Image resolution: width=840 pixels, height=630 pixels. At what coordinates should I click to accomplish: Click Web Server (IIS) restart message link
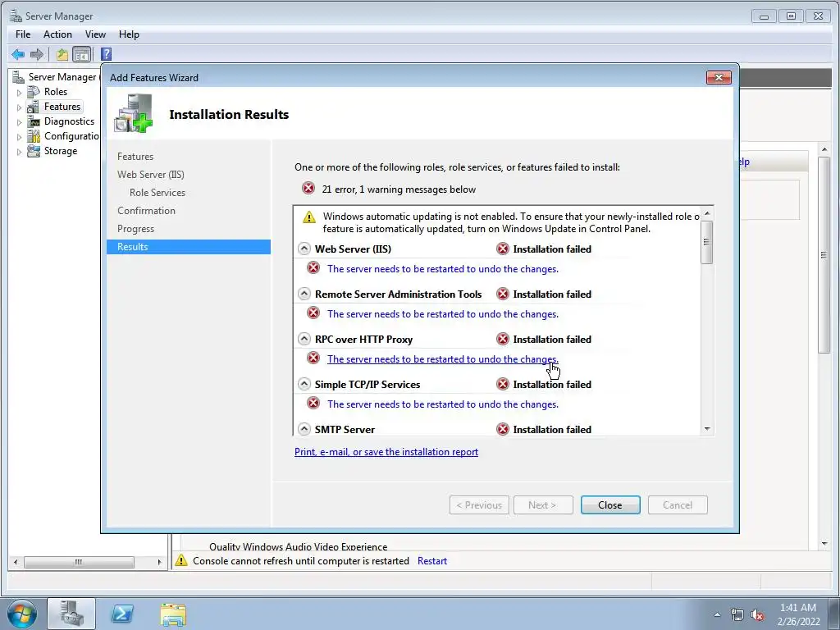pos(443,268)
